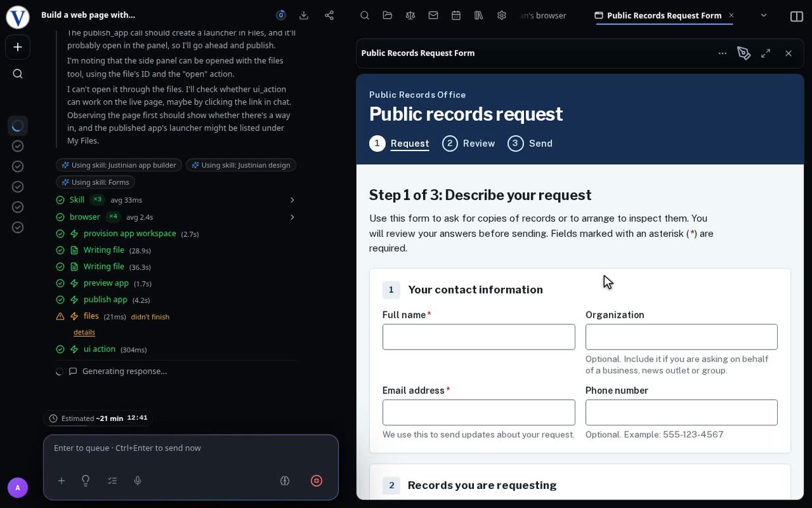Click the ui action step

coord(101,349)
